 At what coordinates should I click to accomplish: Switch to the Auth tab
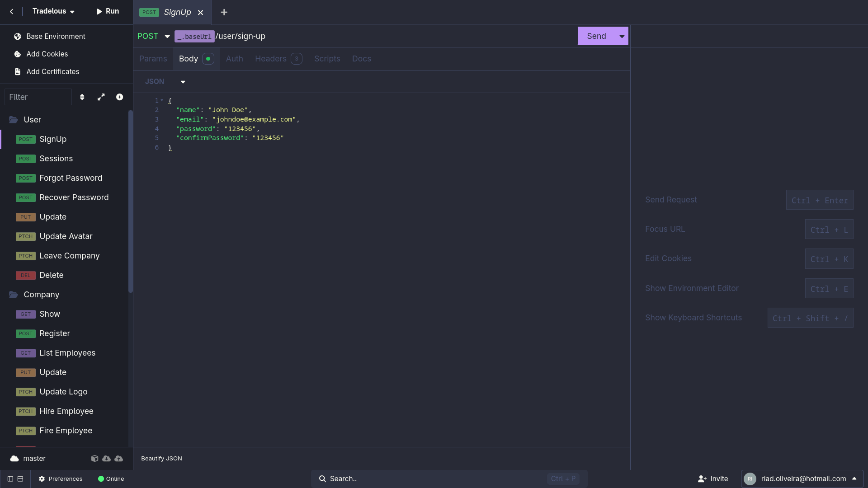(x=235, y=59)
